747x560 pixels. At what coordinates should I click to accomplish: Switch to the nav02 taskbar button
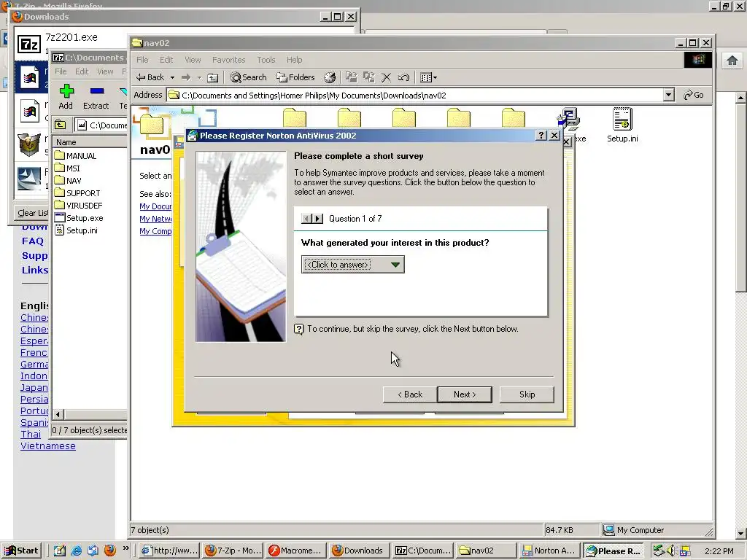[x=485, y=551]
